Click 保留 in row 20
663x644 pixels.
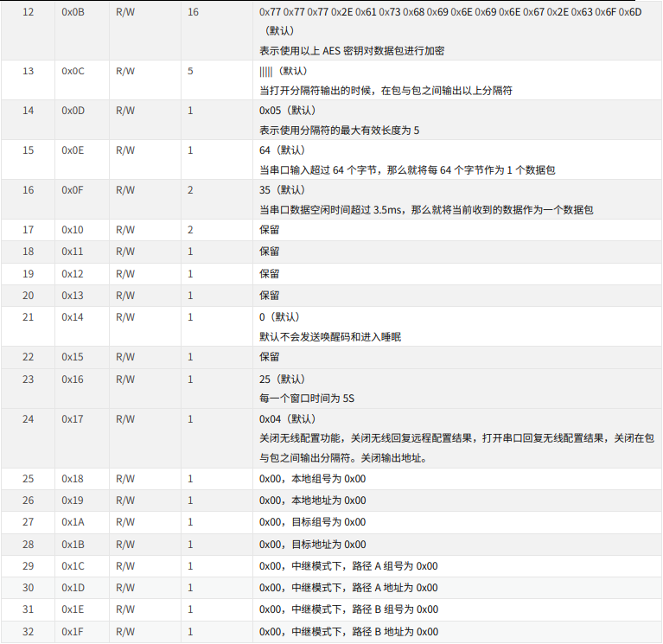coord(270,296)
